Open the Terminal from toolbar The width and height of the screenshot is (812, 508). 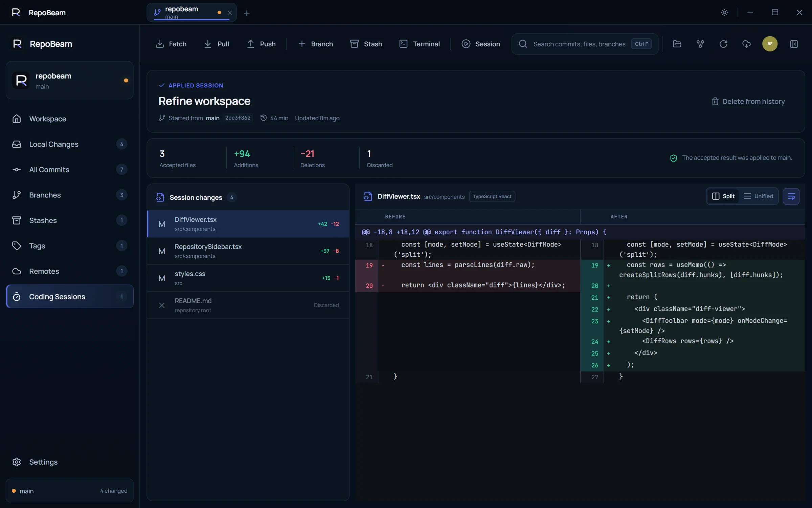[x=420, y=44]
